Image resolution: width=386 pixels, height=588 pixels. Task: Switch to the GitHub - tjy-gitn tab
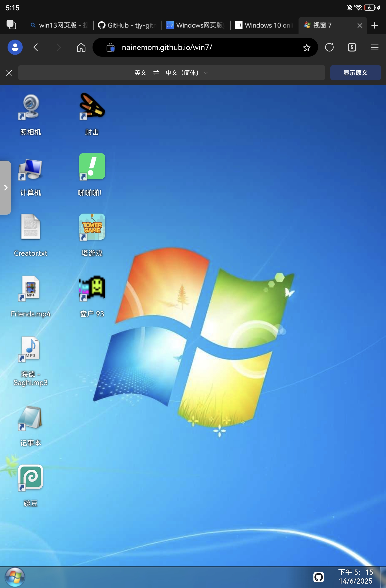[x=127, y=25]
